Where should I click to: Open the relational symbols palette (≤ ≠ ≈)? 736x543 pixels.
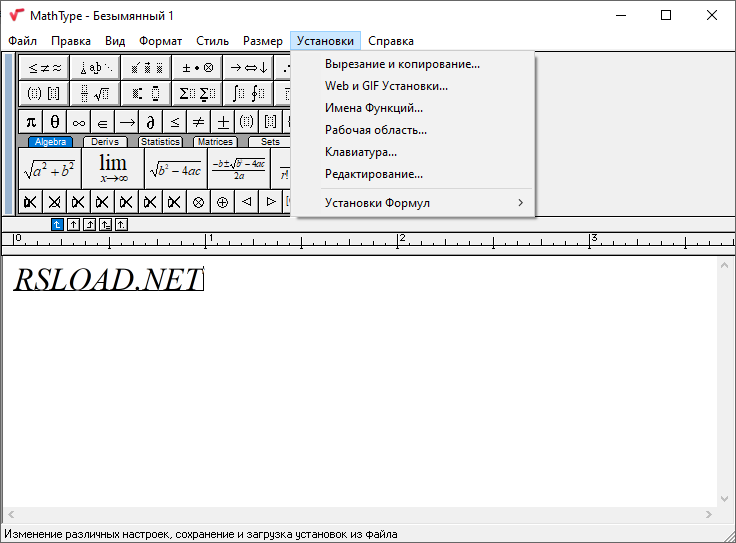[x=45, y=68]
